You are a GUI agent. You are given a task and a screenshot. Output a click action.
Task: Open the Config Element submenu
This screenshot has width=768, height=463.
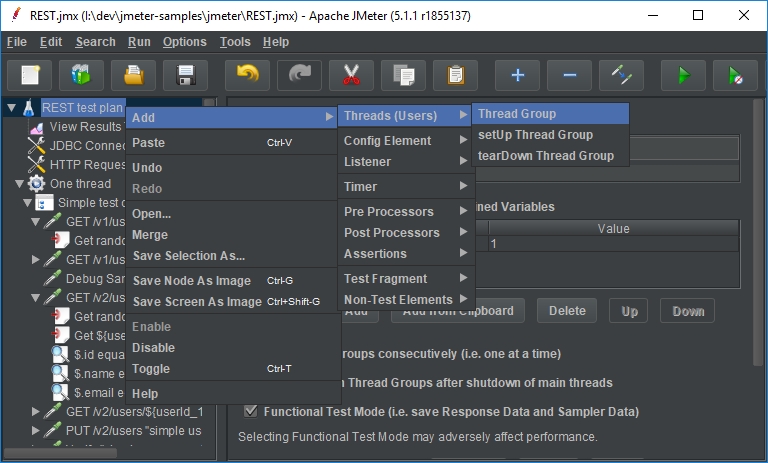click(x=406, y=141)
